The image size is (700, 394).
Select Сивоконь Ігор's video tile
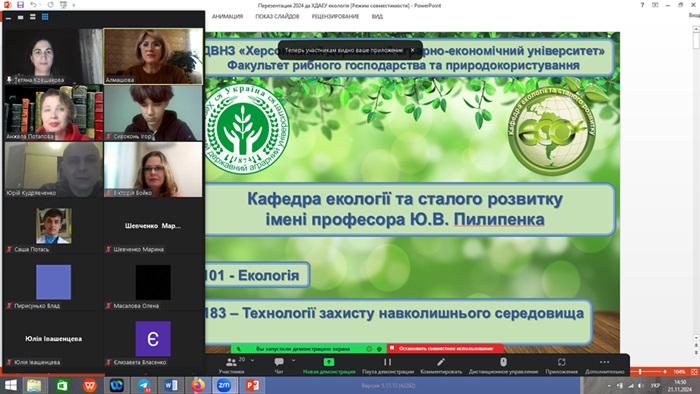tap(153, 113)
